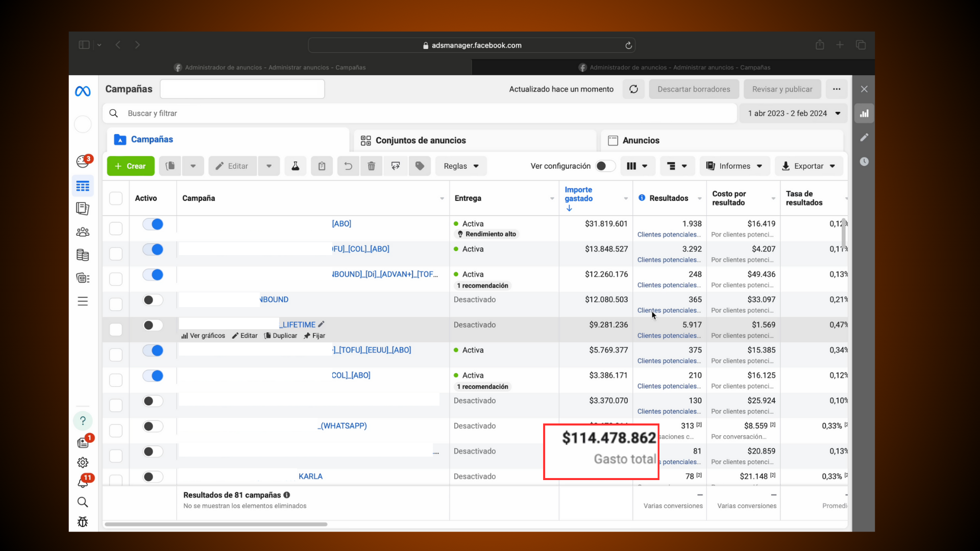The width and height of the screenshot is (980, 551).
Task: Open the date range 1 abr 2023 dropdown
Action: pyautogui.click(x=794, y=113)
